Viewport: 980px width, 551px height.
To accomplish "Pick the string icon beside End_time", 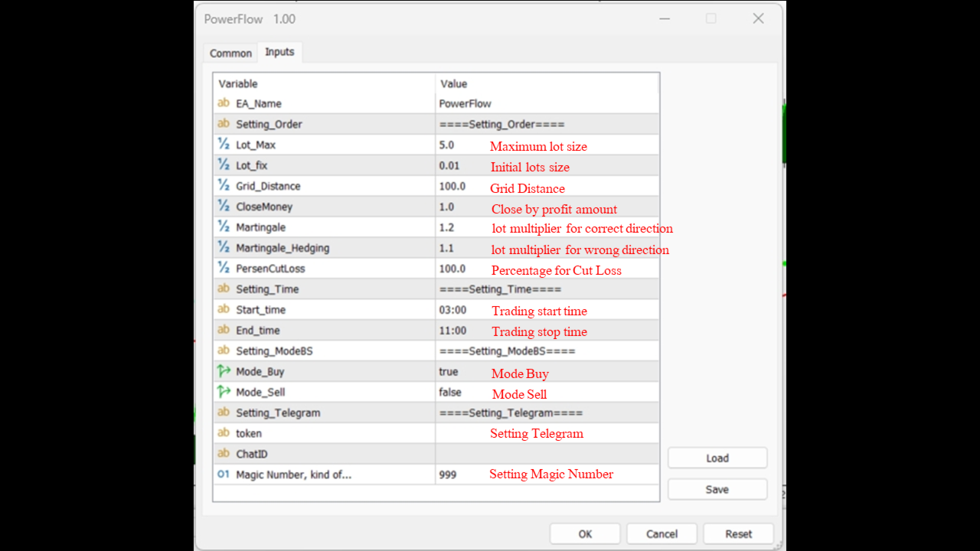I will [224, 331].
